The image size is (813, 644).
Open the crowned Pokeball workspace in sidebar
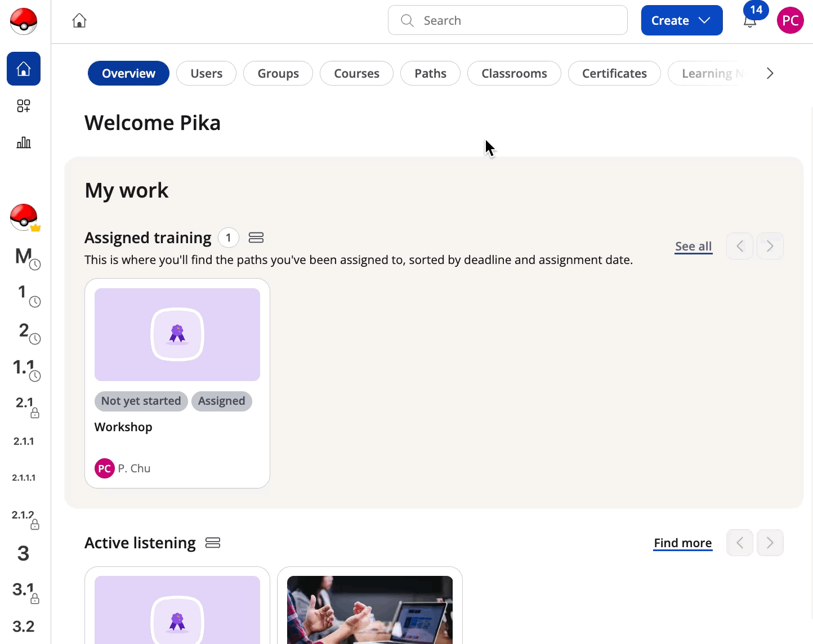pyautogui.click(x=24, y=217)
